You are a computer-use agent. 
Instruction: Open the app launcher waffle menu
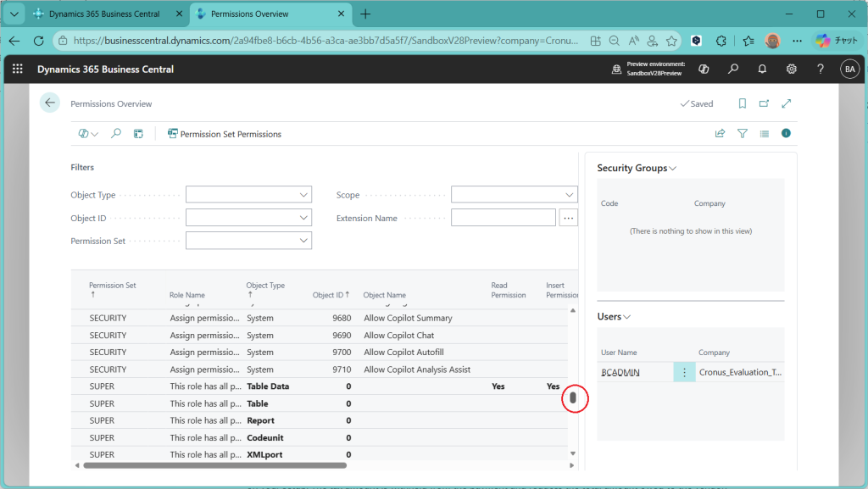click(x=18, y=69)
